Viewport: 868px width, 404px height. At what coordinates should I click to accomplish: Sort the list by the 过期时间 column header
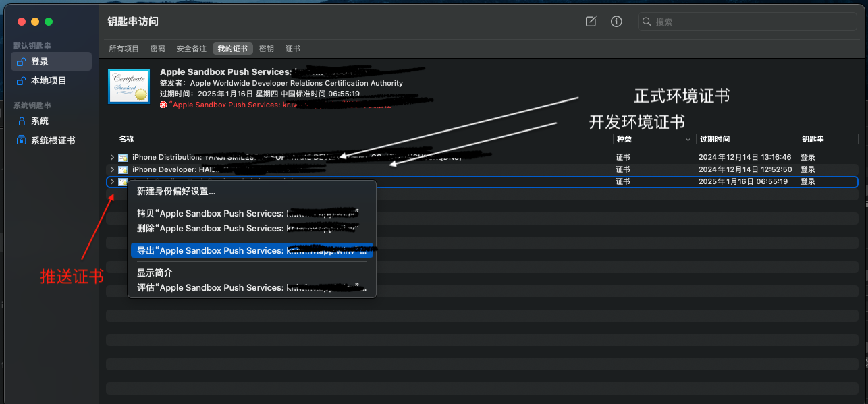click(x=715, y=139)
